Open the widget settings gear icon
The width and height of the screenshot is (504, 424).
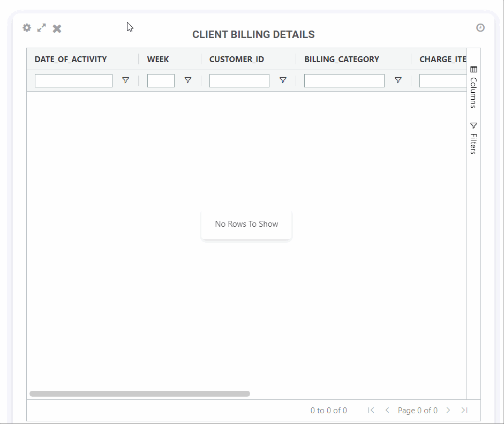(x=27, y=28)
